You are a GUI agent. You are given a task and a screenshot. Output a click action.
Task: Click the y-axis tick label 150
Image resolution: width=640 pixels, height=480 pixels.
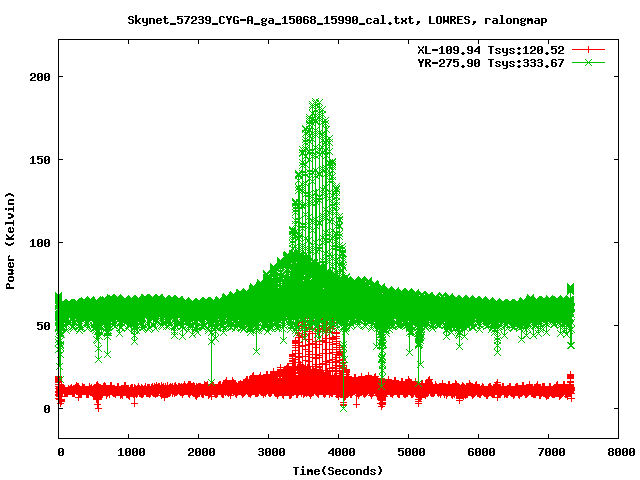pos(40,160)
